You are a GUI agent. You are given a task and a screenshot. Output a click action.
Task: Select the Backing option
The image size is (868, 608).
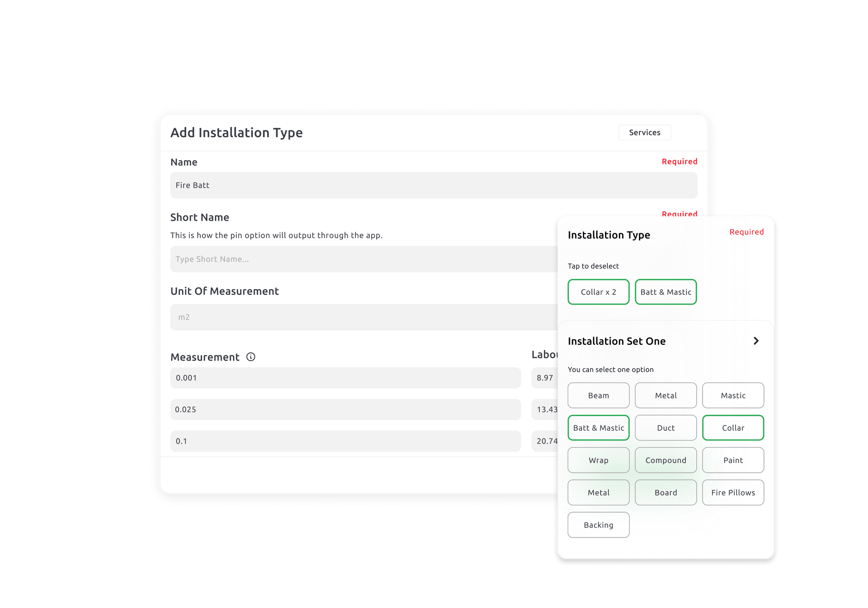click(x=598, y=525)
